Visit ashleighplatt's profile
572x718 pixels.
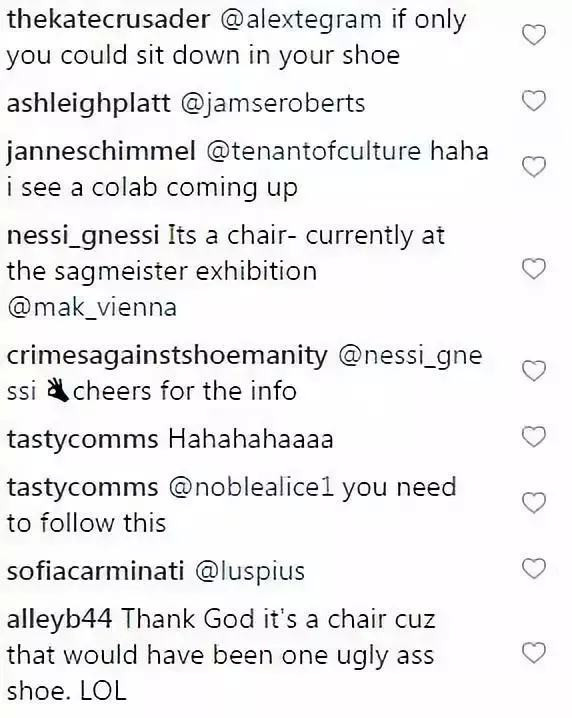point(88,103)
